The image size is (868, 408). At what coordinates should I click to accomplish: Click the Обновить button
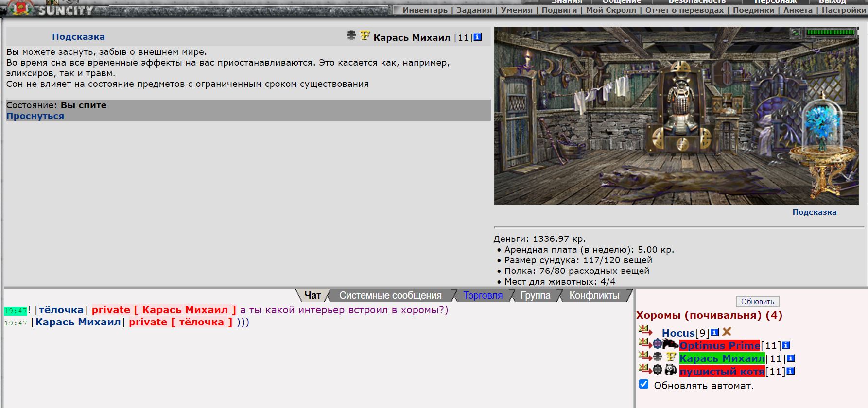click(x=757, y=302)
